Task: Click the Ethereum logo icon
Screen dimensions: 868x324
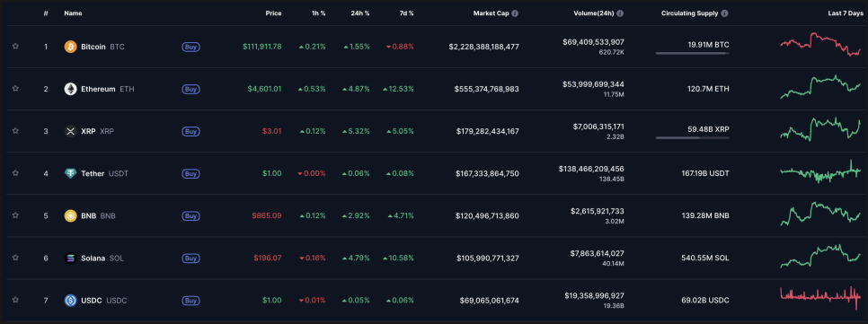Action: point(70,89)
